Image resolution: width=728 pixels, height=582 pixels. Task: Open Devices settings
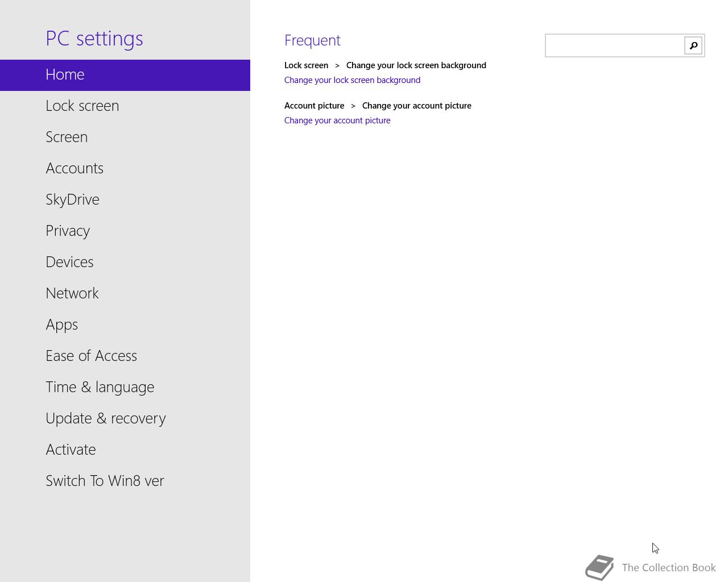(125, 262)
